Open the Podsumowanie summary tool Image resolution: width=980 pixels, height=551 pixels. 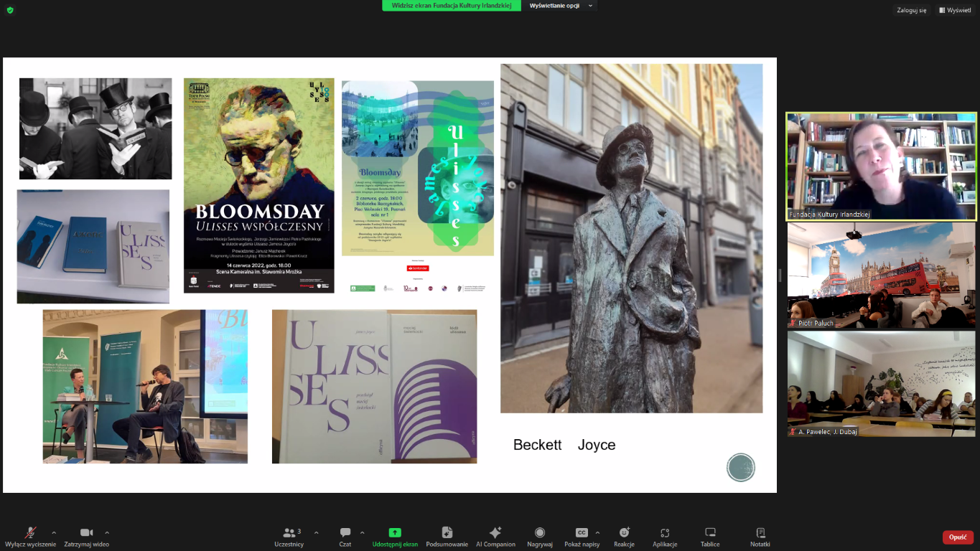tap(447, 536)
